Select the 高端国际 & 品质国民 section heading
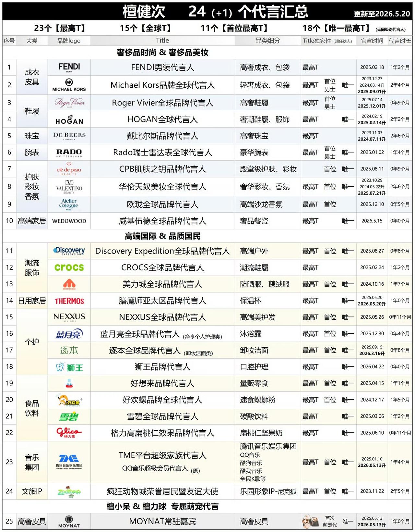 click(162, 236)
